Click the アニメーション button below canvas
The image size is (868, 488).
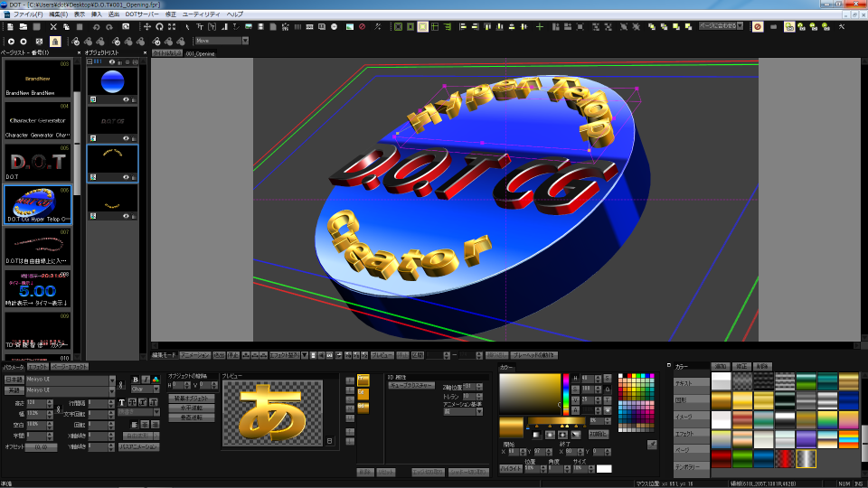[195, 355]
